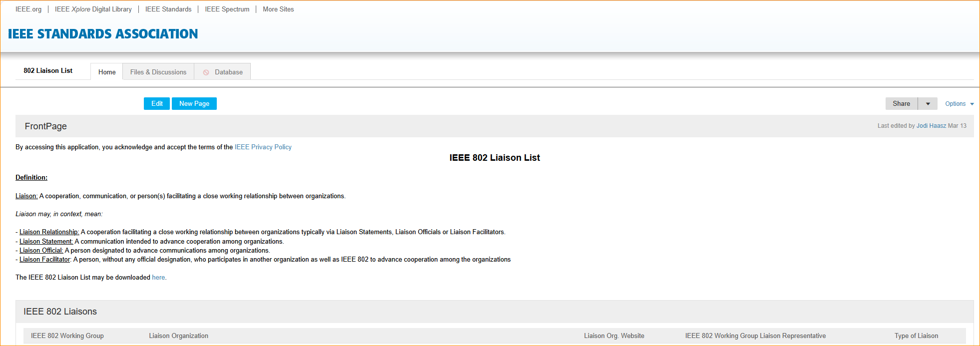This screenshot has width=980, height=346.
Task: Click the IEEE Standards Association logo
Action: [x=103, y=34]
